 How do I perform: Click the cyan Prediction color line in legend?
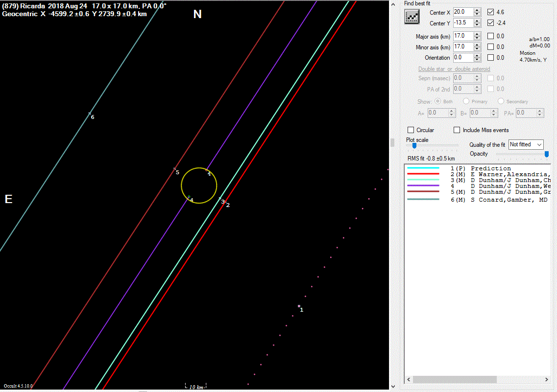[x=423, y=168]
